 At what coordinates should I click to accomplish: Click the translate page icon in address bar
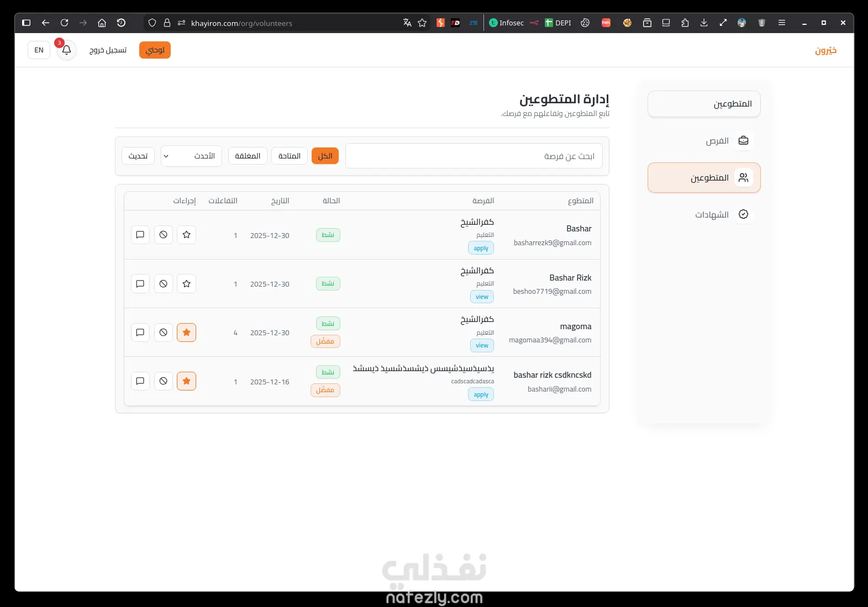407,23
